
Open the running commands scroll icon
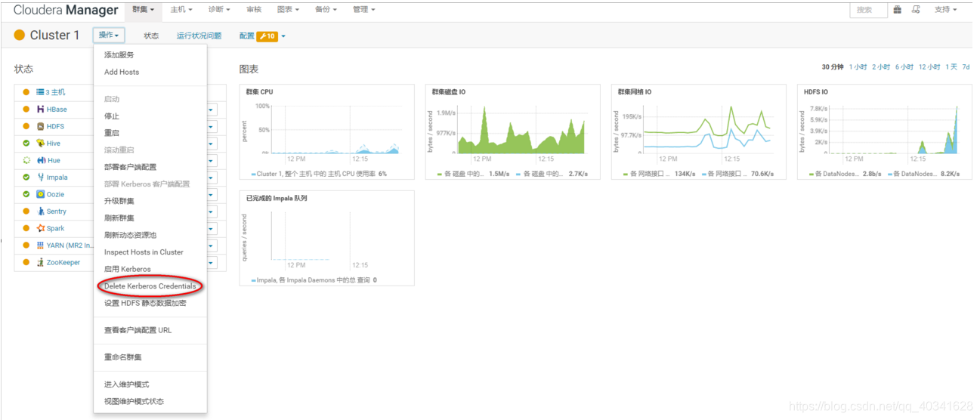pos(917,10)
